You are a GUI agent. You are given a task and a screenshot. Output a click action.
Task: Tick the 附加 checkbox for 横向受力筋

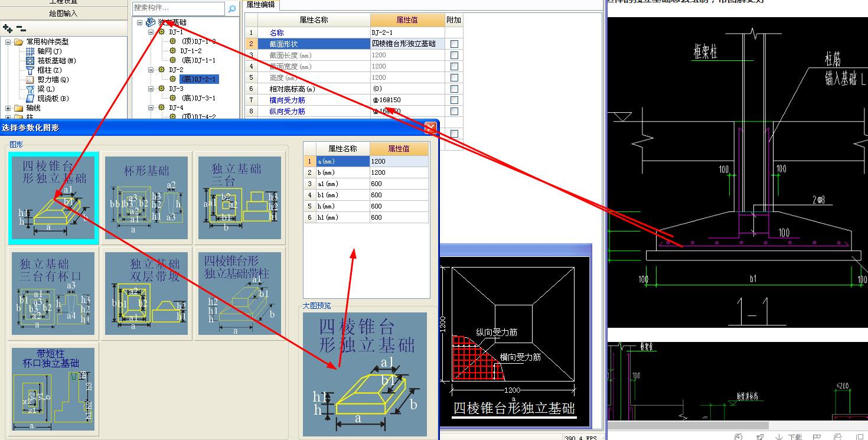[x=454, y=100]
